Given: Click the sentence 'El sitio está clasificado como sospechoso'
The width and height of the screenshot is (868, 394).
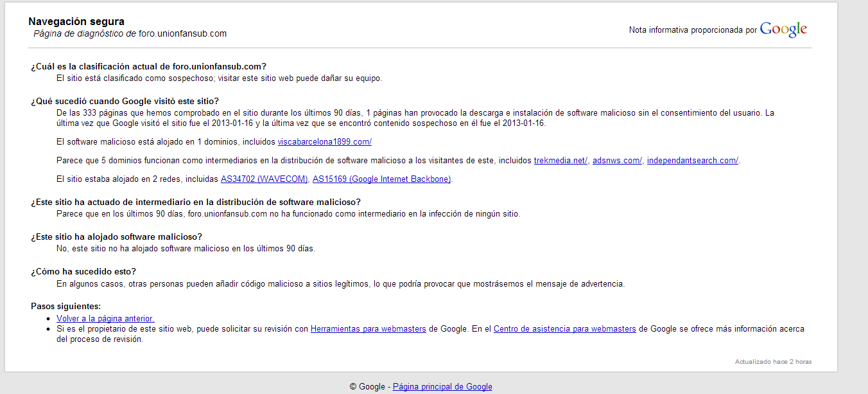Looking at the screenshot, I should pos(220,78).
